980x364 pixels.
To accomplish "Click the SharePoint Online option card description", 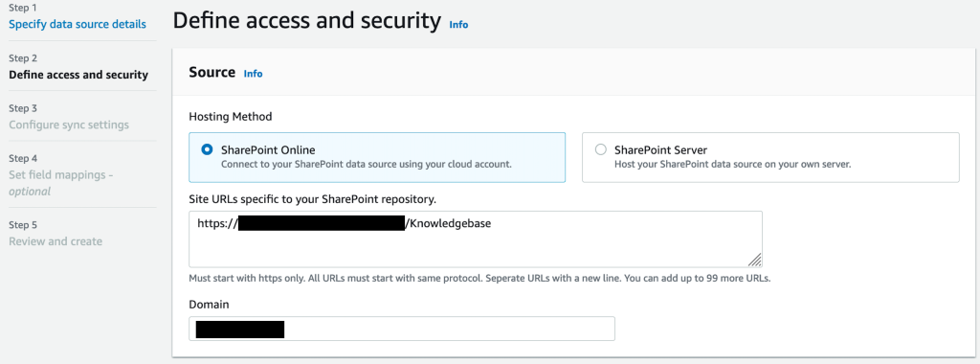I will click(367, 165).
